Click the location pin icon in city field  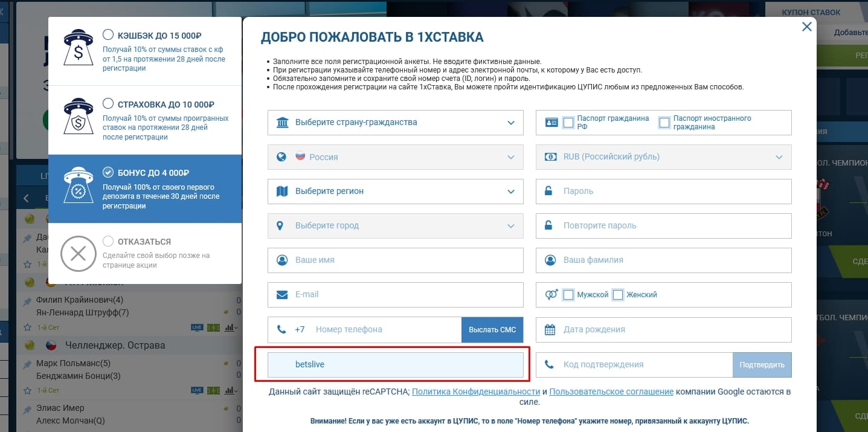pos(280,226)
